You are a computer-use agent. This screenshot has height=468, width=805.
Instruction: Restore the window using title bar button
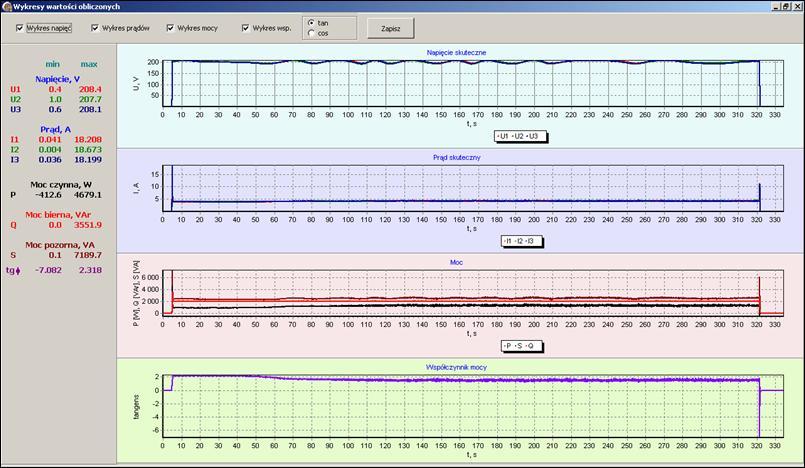pyautogui.click(x=785, y=6)
